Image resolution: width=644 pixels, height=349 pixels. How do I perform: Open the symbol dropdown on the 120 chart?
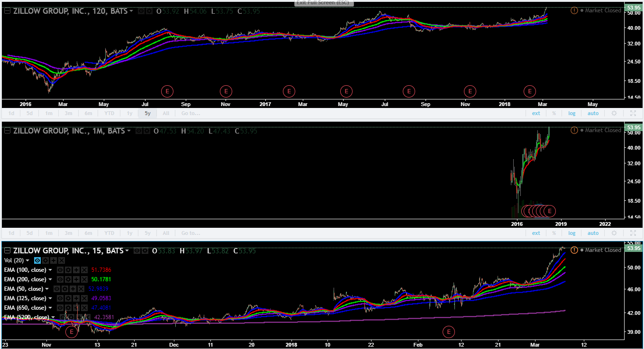131,11
